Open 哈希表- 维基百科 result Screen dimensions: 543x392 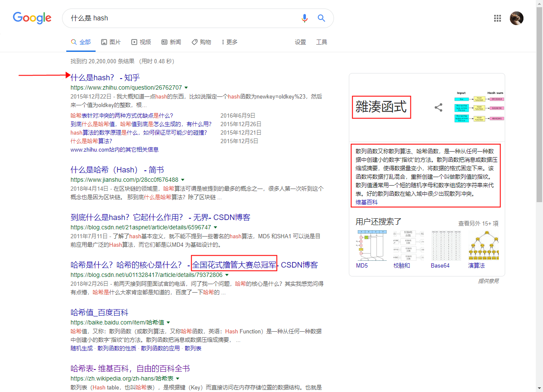point(130,368)
